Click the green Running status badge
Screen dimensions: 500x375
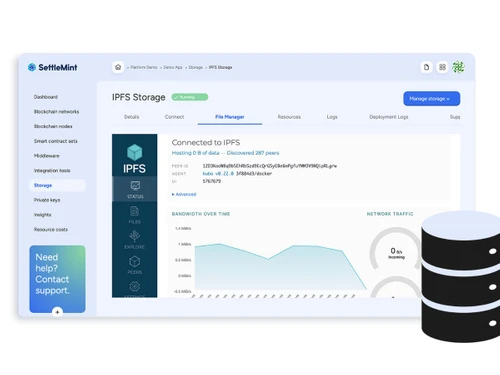click(x=190, y=97)
